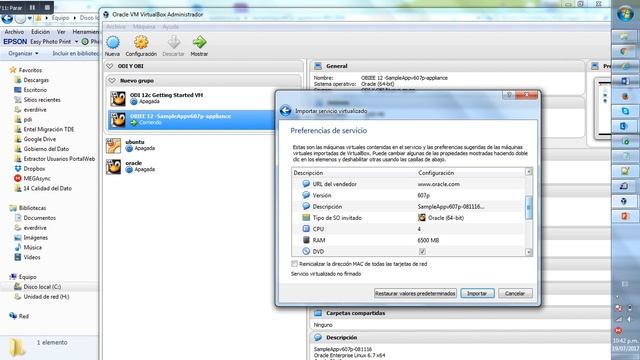
Task: Click the stop icon in the recorder bar
Action: click(47, 7)
